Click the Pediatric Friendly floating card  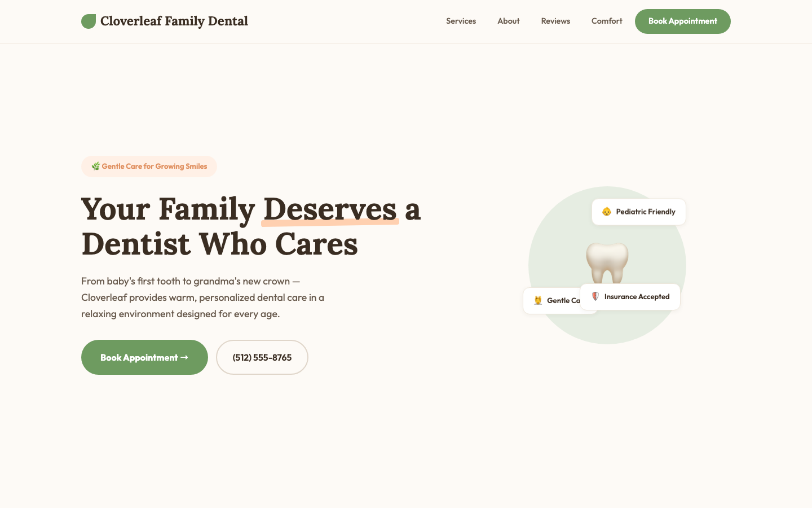[x=638, y=212]
